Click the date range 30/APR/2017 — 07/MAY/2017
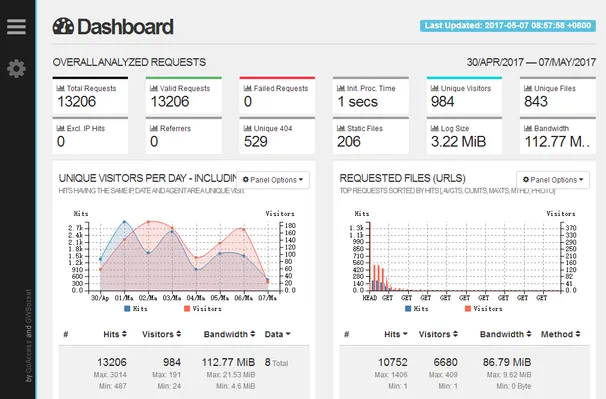606x399 pixels. click(x=531, y=62)
